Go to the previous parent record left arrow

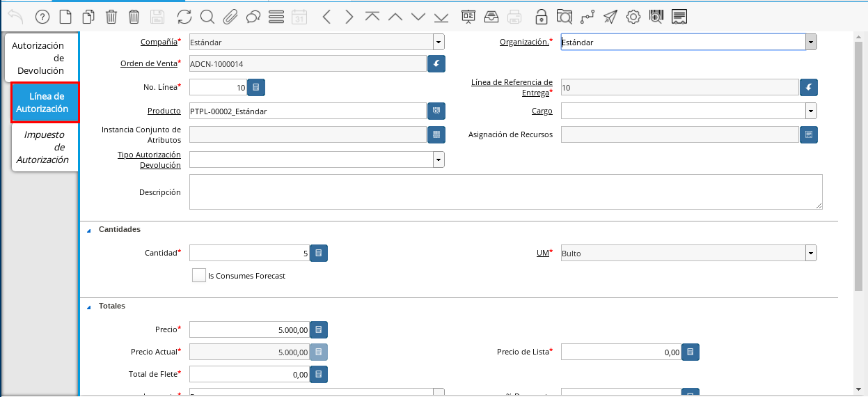pos(326,16)
